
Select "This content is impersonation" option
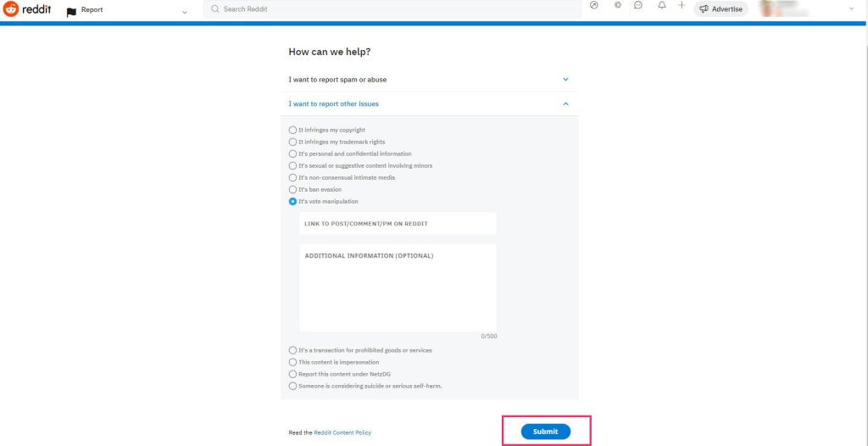coord(293,362)
